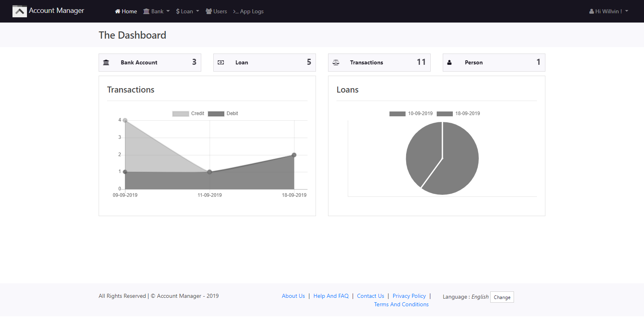Click the user icon in Person card
Screen dimensions: 644x328
(x=450, y=62)
